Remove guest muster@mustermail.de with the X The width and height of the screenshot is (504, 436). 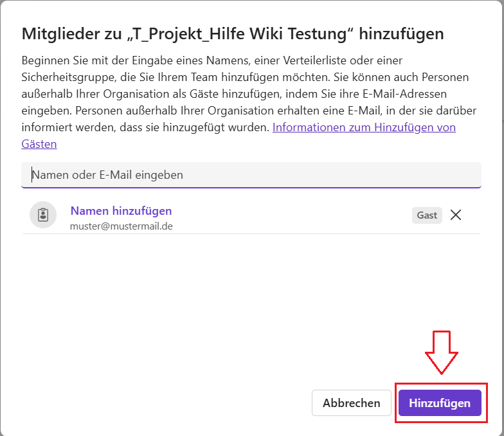pos(456,215)
